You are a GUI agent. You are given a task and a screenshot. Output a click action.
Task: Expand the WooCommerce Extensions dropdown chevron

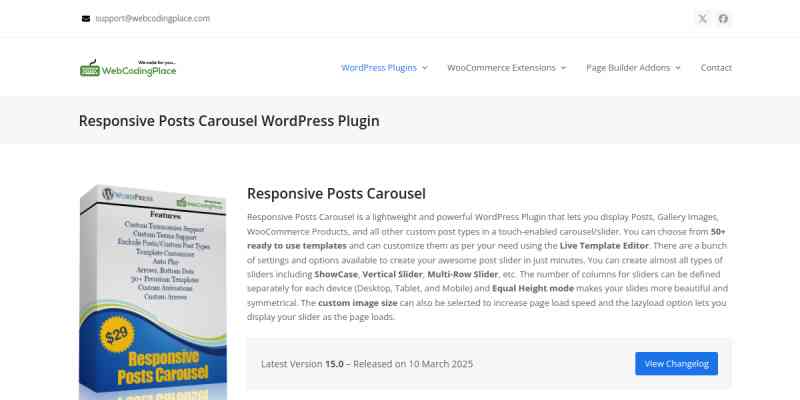[x=563, y=68]
